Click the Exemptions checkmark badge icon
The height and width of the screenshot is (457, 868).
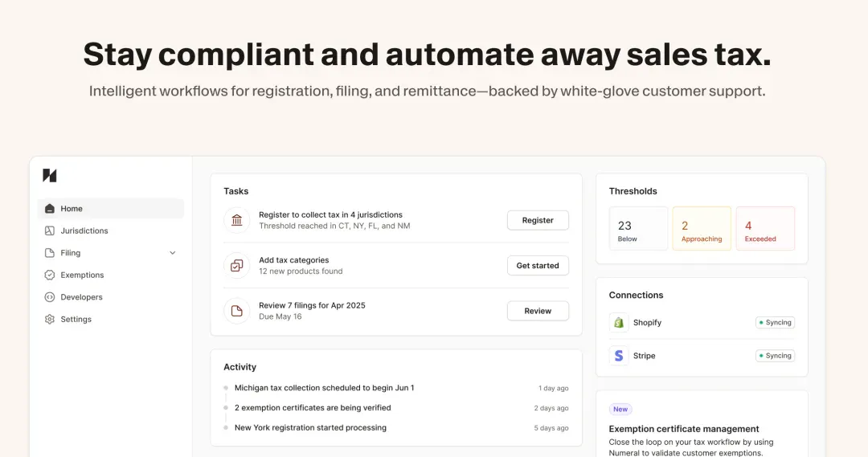(49, 275)
